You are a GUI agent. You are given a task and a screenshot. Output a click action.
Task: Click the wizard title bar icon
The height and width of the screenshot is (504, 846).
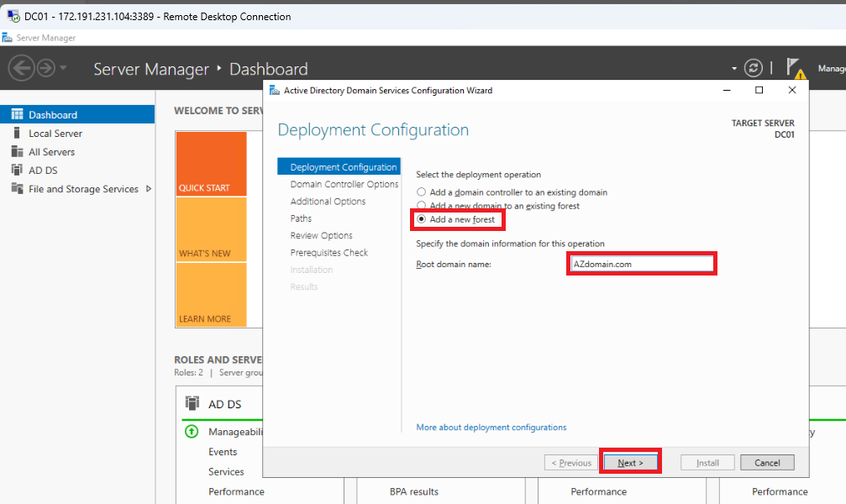[274, 90]
